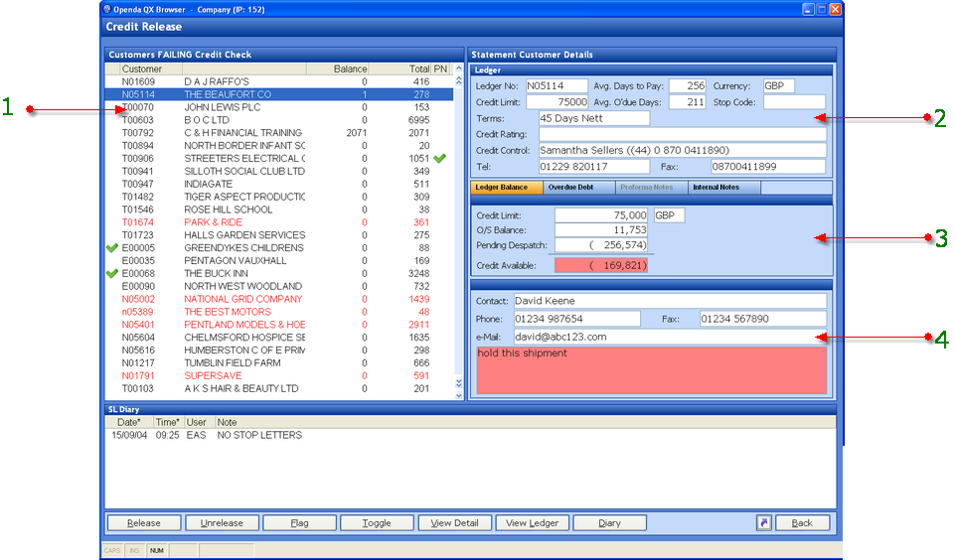The height and width of the screenshot is (560, 954).
Task: Select the red PARK & RIDE row
Action: coord(278,222)
